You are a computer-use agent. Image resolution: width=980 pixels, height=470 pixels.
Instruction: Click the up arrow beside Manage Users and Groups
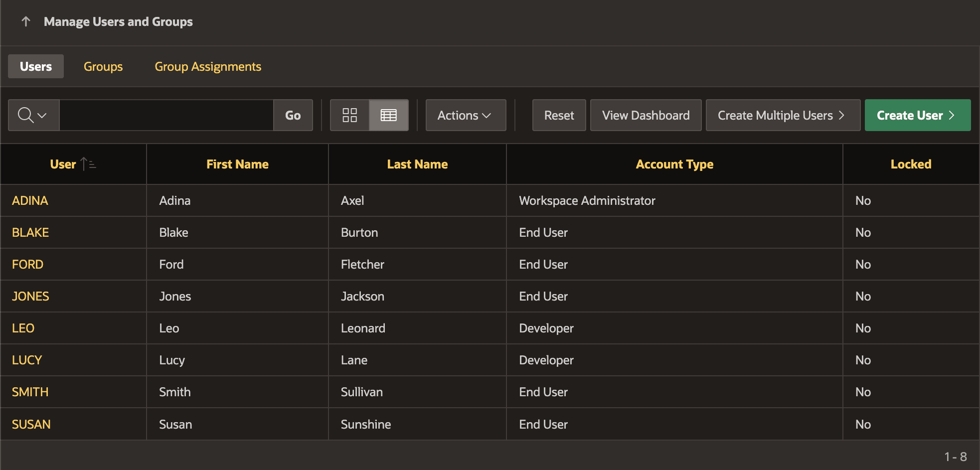click(x=26, y=21)
